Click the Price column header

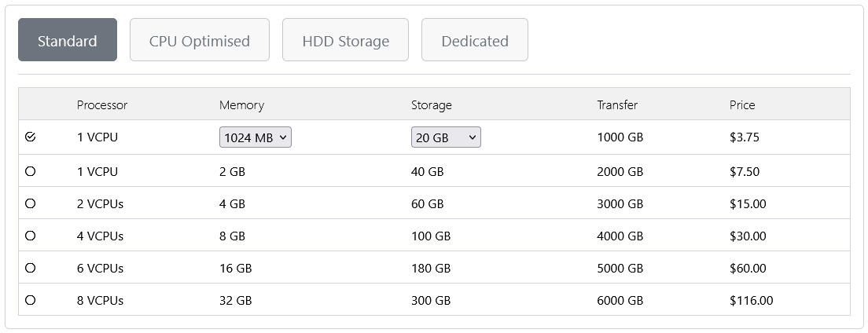click(742, 104)
